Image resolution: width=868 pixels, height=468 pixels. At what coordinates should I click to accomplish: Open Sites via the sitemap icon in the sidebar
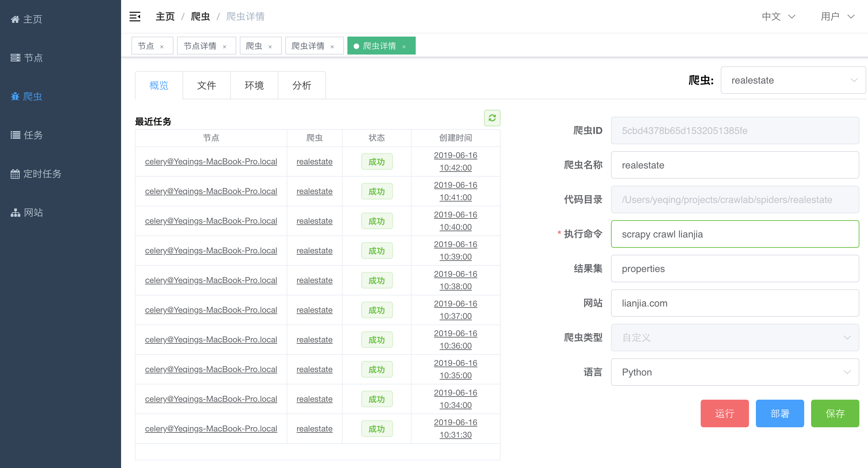coord(15,213)
